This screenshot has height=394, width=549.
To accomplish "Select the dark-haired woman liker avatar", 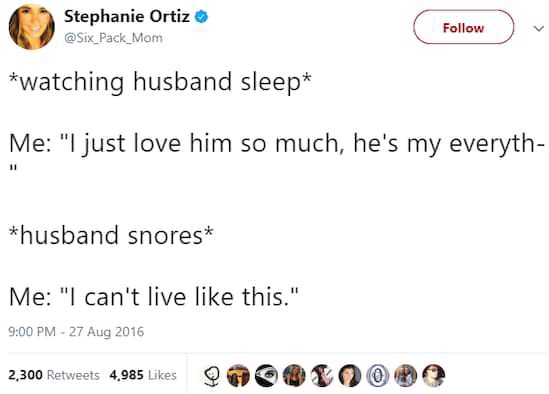I will click(x=350, y=375).
